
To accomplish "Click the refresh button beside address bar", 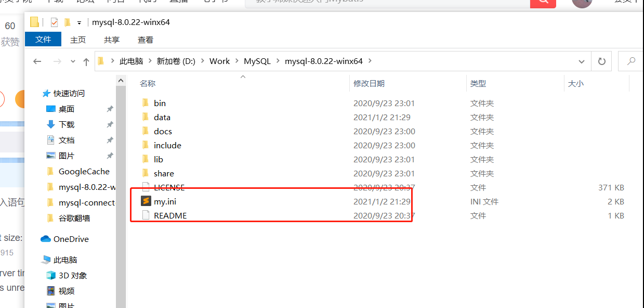I will pos(602,61).
